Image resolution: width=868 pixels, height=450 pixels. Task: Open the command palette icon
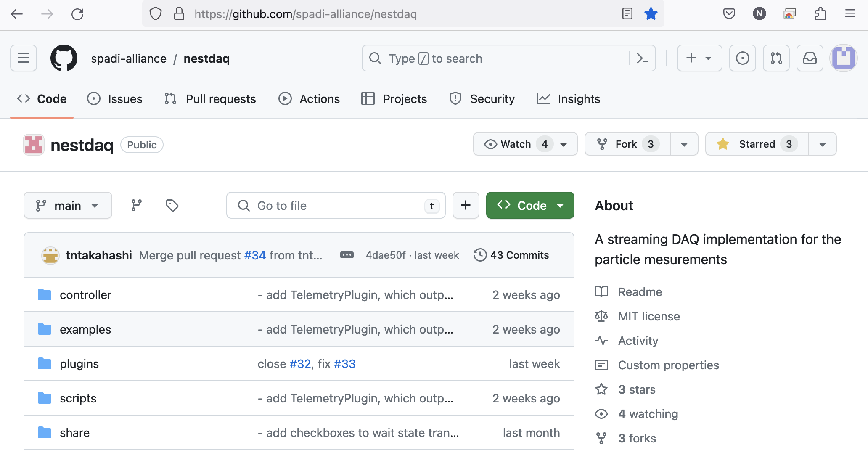[642, 58]
